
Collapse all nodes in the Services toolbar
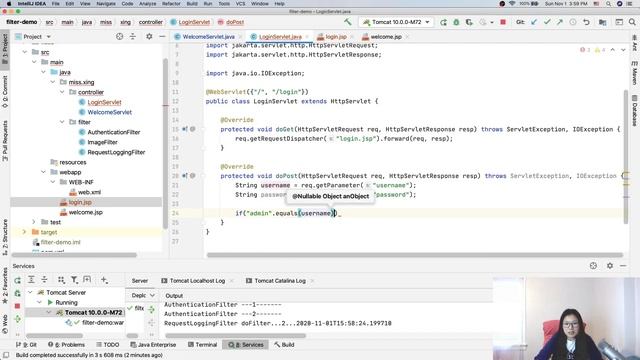point(44,280)
